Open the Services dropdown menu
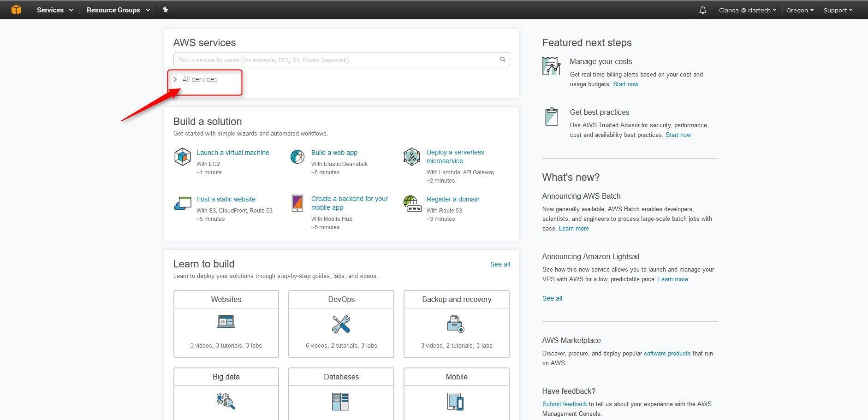Image resolution: width=868 pixels, height=420 pixels. tap(55, 10)
